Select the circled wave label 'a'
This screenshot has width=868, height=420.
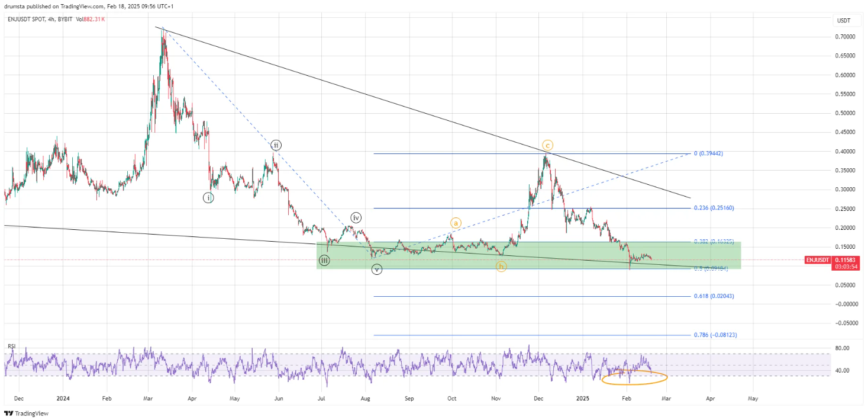point(456,223)
